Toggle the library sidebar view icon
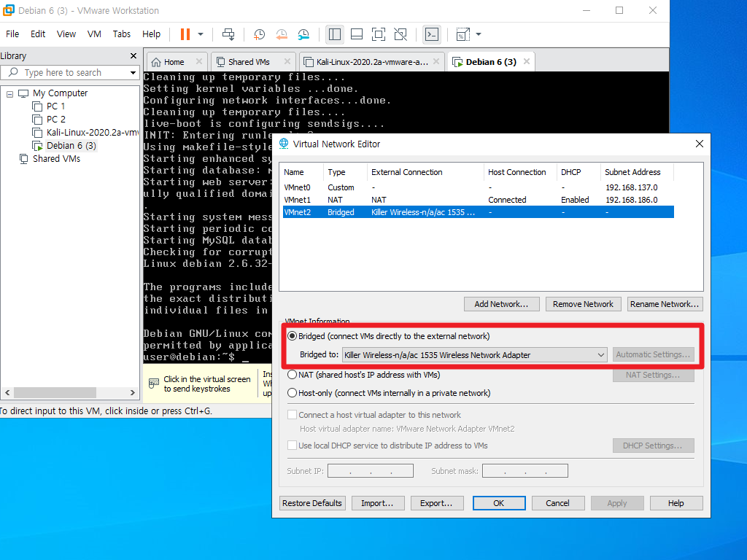The width and height of the screenshot is (747, 560). coord(334,34)
